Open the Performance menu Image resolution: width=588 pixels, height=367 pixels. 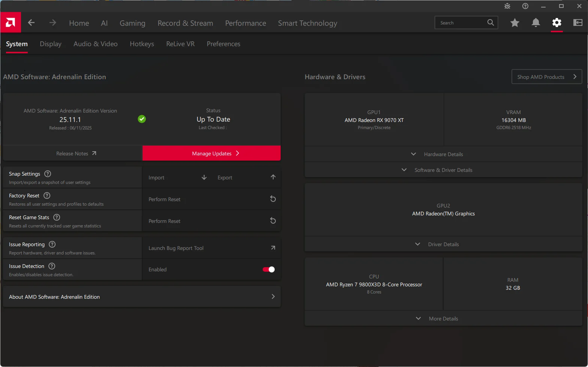pos(245,23)
